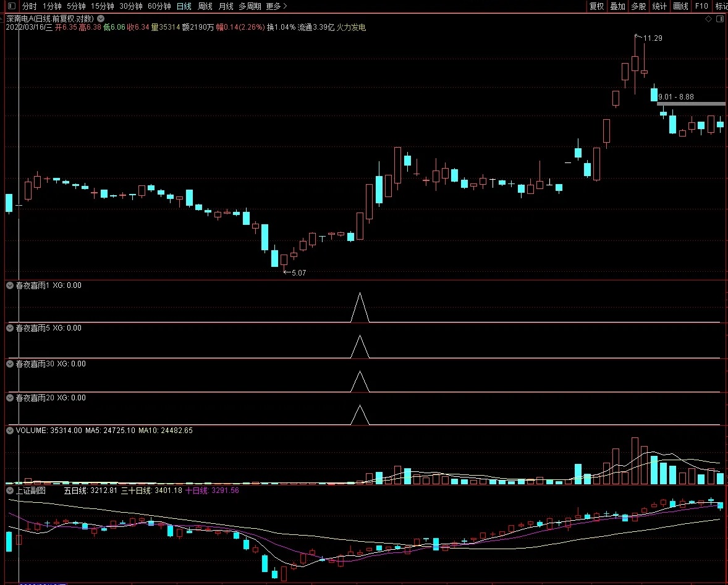This screenshot has width=728, height=585.
Task: Click the 11.29 high price label
Action: pyautogui.click(x=653, y=38)
